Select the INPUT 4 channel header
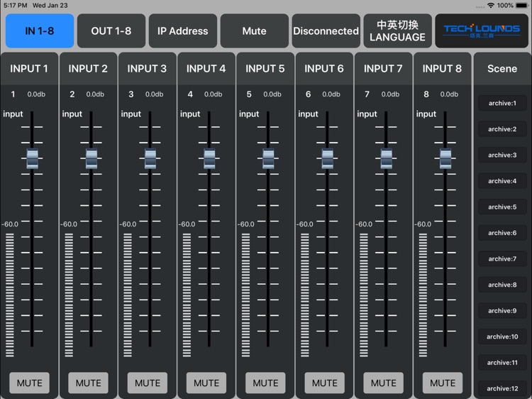Screen dimensions: 532x399 pyautogui.click(x=206, y=69)
